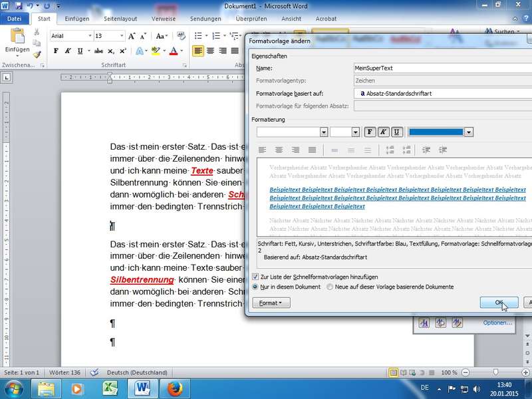This screenshot has width=532, height=399.
Task: Click the ribbon subscript icon
Action: [112, 51]
